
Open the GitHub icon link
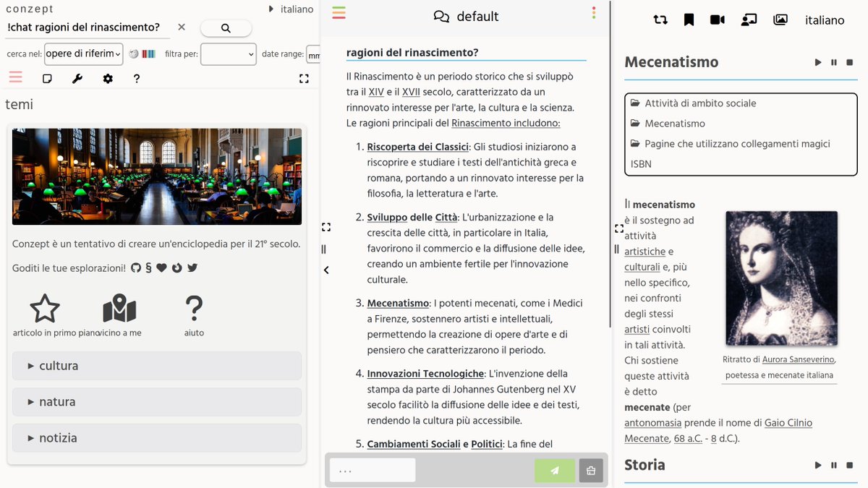[x=136, y=267]
